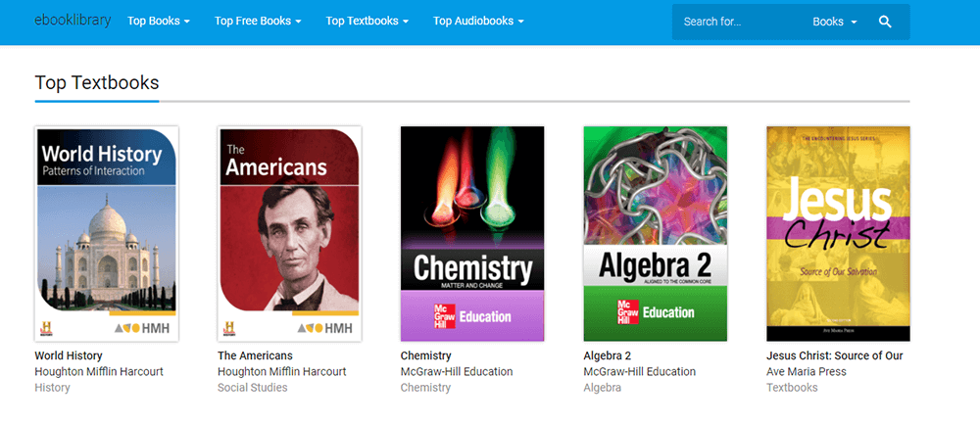Screen dimensions: 980x424
Task: Click the Algebra 2 cover image
Action: [655, 234]
